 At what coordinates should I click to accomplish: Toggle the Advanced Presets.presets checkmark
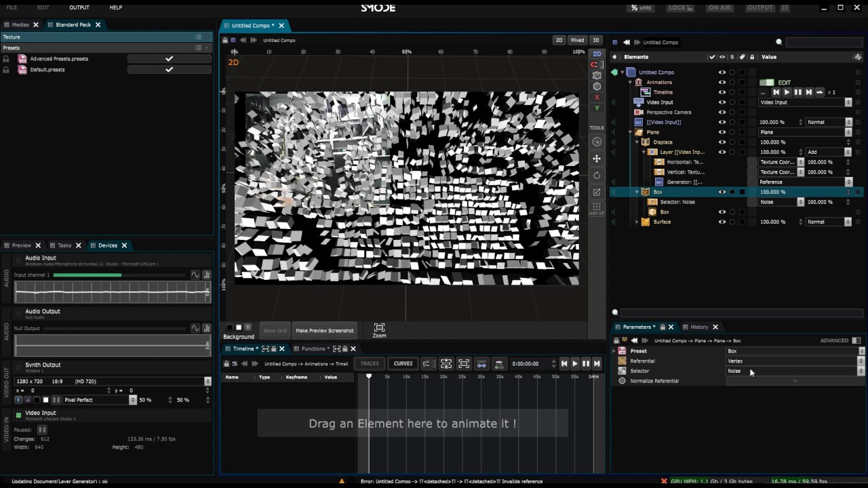[x=170, y=59]
